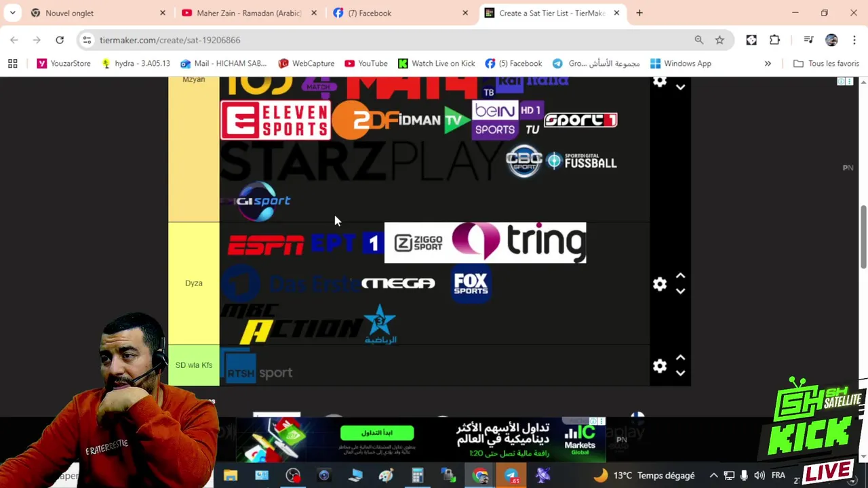The width and height of the screenshot is (868, 488).
Task: Click the green Arabic ad button
Action: [x=376, y=432]
